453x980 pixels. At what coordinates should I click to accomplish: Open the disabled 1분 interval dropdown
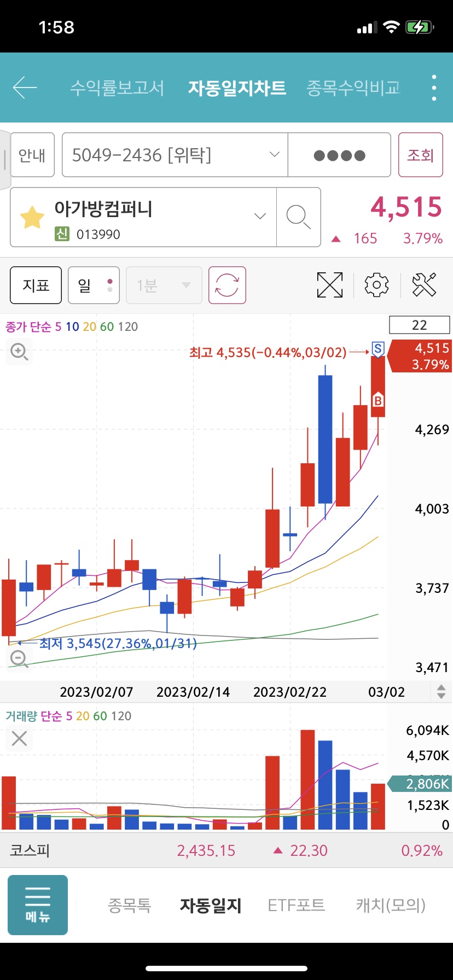[x=164, y=285]
